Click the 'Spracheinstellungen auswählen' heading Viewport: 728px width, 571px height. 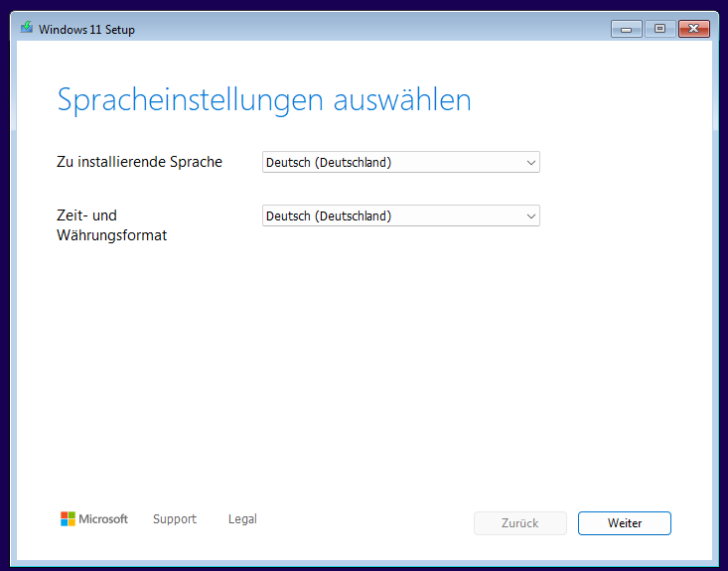(264, 100)
